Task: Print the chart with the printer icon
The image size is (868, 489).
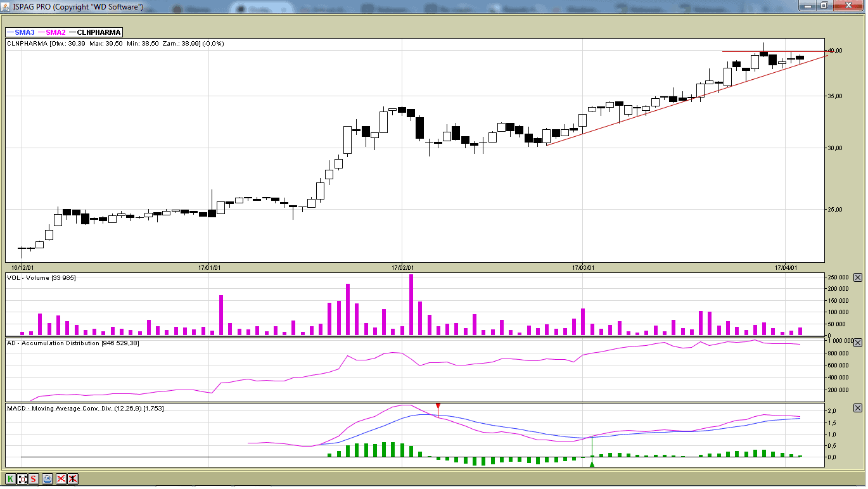Action: [x=48, y=479]
